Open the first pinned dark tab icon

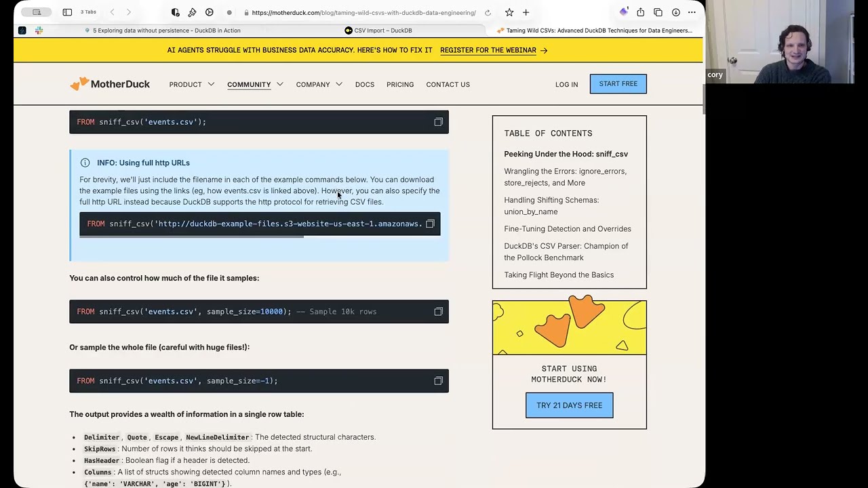coord(22,30)
